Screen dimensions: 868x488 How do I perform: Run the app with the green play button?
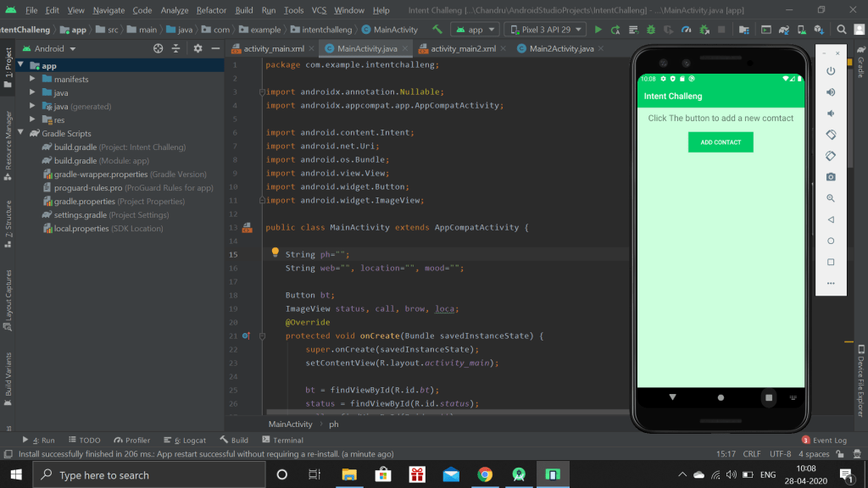[x=598, y=30]
